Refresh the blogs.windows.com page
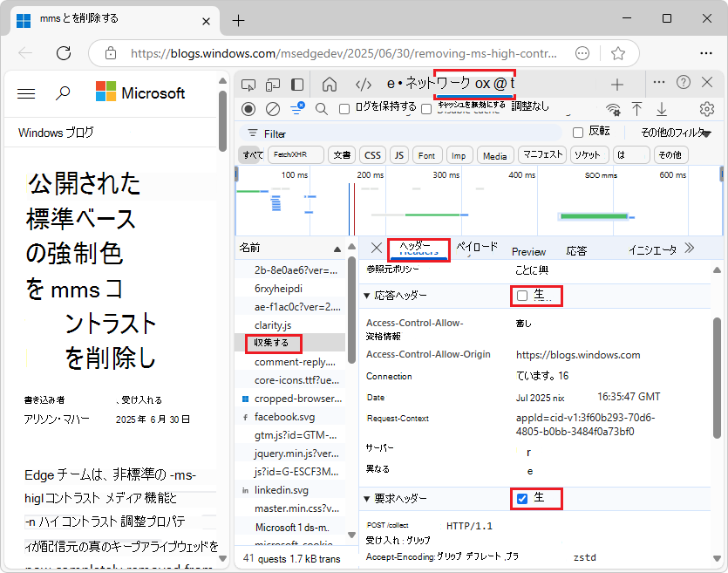The width and height of the screenshot is (728, 573). tap(63, 53)
